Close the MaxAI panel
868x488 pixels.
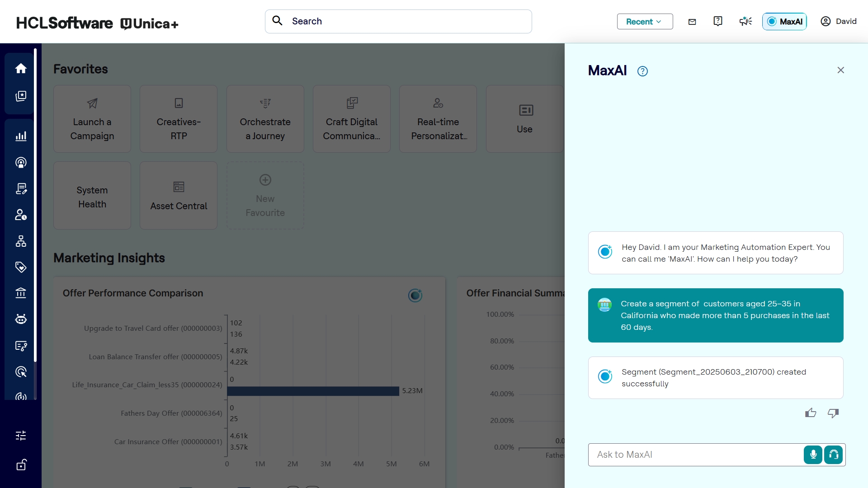click(x=840, y=70)
